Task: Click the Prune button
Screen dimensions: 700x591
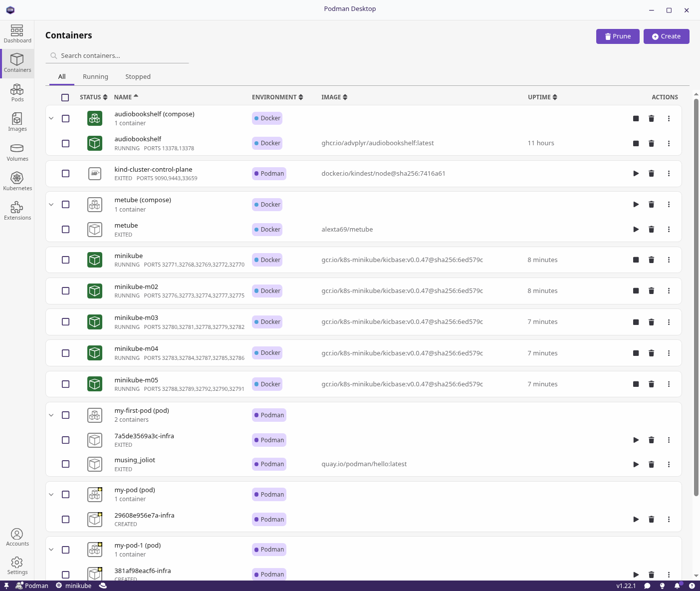Action: click(617, 36)
